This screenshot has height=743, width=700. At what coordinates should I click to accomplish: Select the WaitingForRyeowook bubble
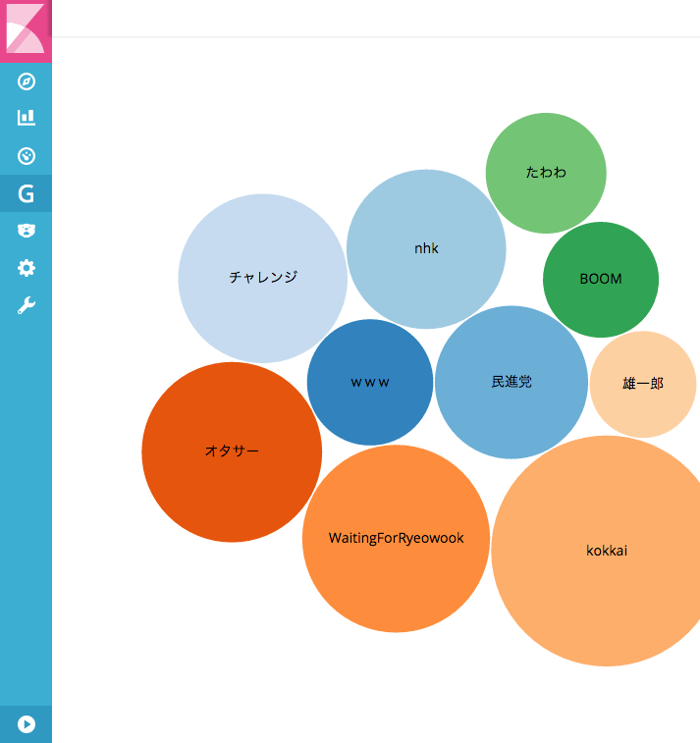396,538
